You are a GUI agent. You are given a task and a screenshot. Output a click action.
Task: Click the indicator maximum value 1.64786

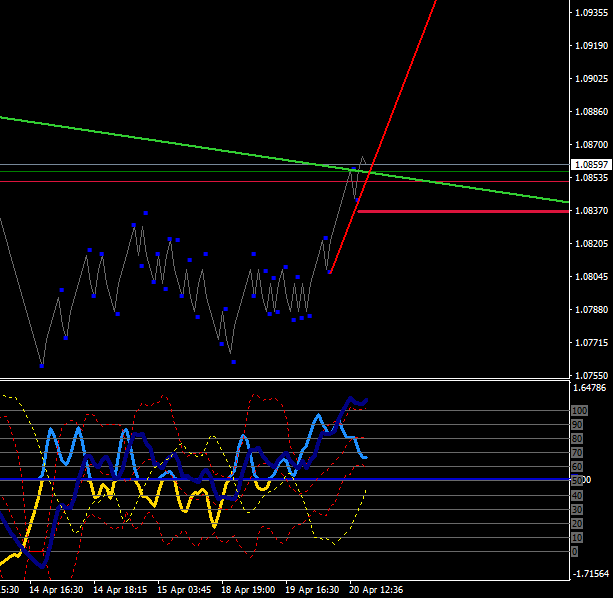[x=589, y=388]
